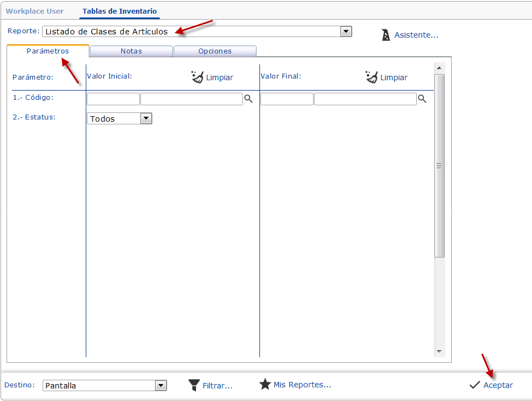
Task: Click the long initial Código description field
Action: click(192, 99)
